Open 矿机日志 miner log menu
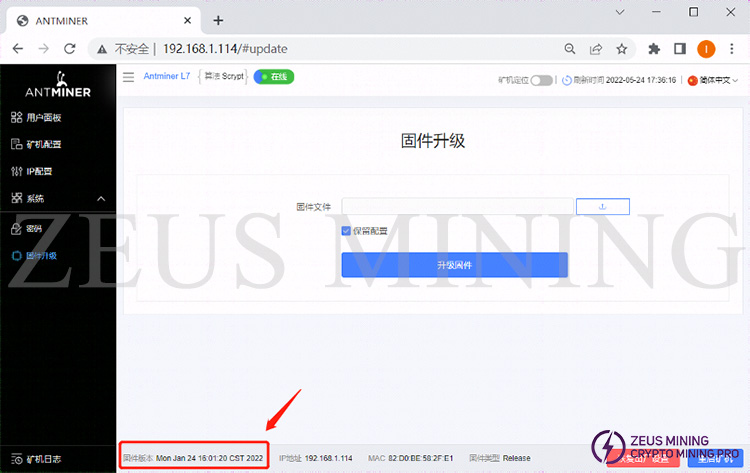The image size is (750, 473). [x=36, y=459]
